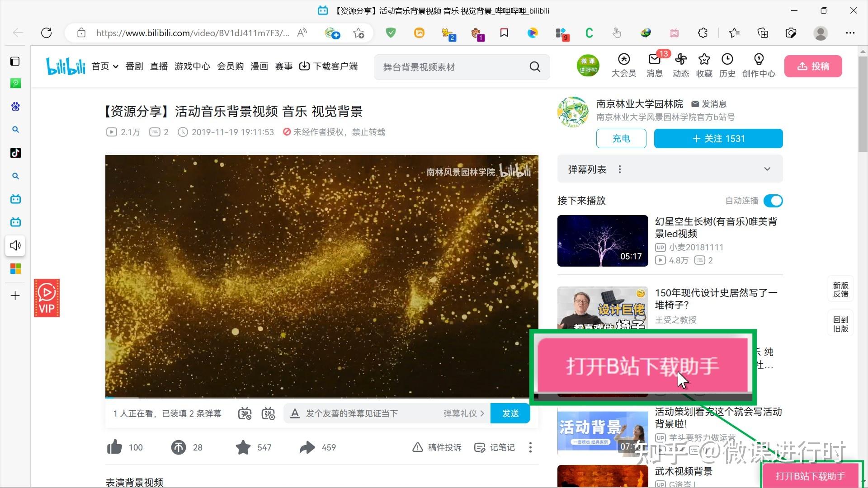Click 发送 send danmaku button
Screen dimensions: 868x488
[x=510, y=413]
